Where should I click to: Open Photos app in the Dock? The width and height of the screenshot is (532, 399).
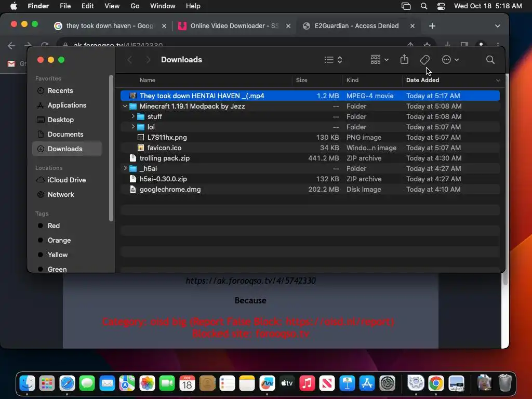(147, 383)
